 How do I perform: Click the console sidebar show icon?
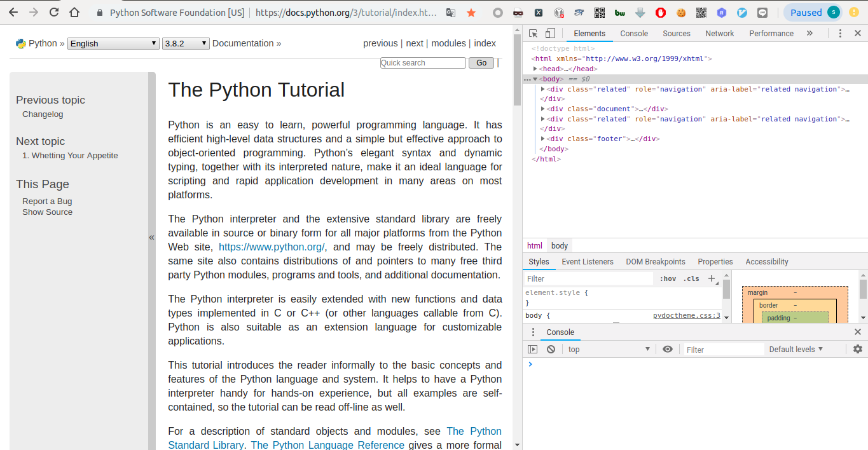[532, 348]
